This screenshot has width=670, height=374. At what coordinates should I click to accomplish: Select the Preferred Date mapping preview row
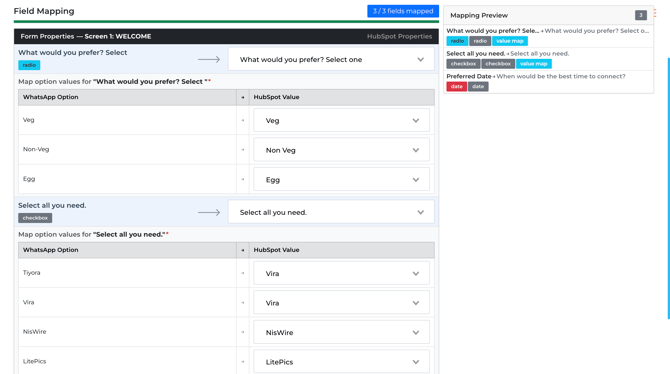[x=548, y=82]
